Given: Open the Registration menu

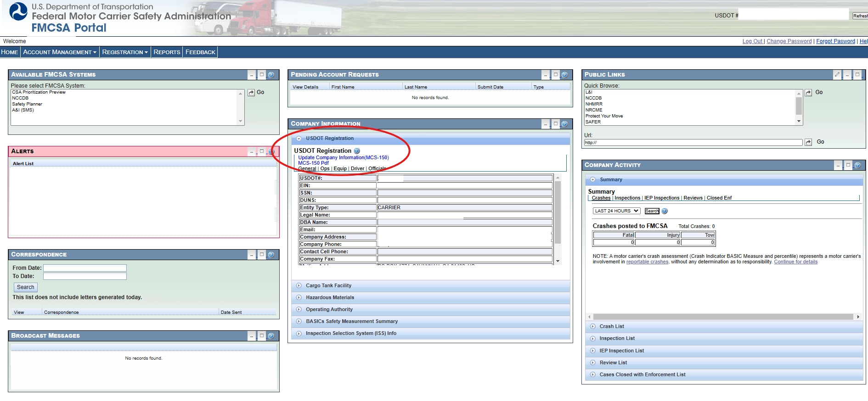Looking at the screenshot, I should 125,52.
